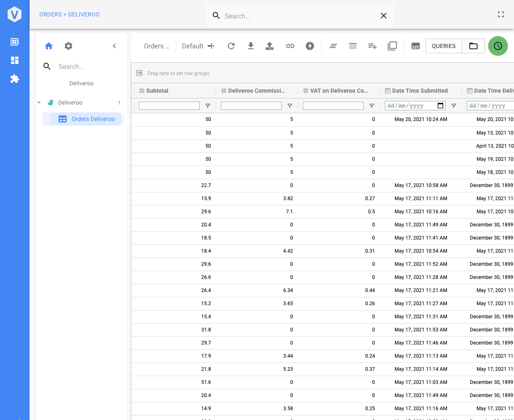Open filter options for Deliveroo Commission column
The image size is (514, 420).
pyautogui.click(x=290, y=106)
